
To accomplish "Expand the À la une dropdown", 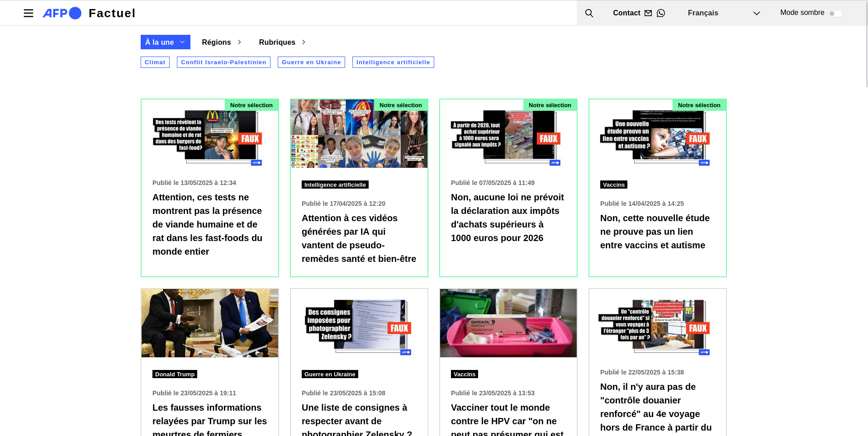I will tap(165, 42).
